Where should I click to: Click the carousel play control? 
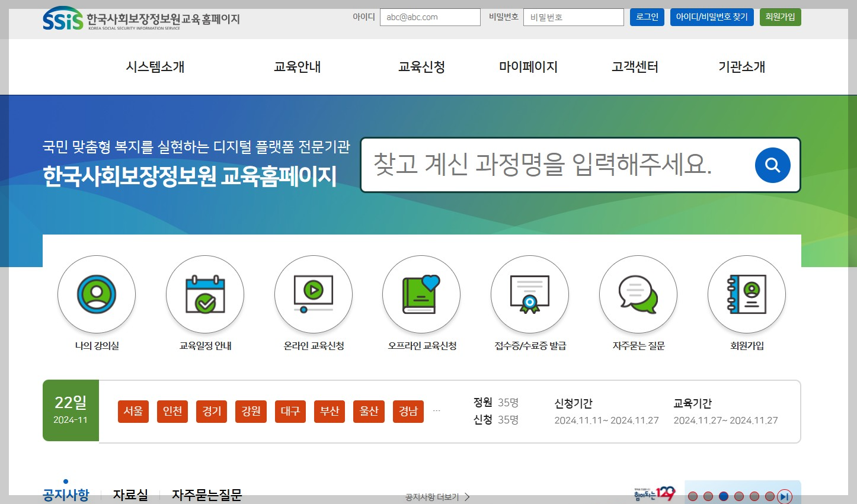tap(784, 496)
